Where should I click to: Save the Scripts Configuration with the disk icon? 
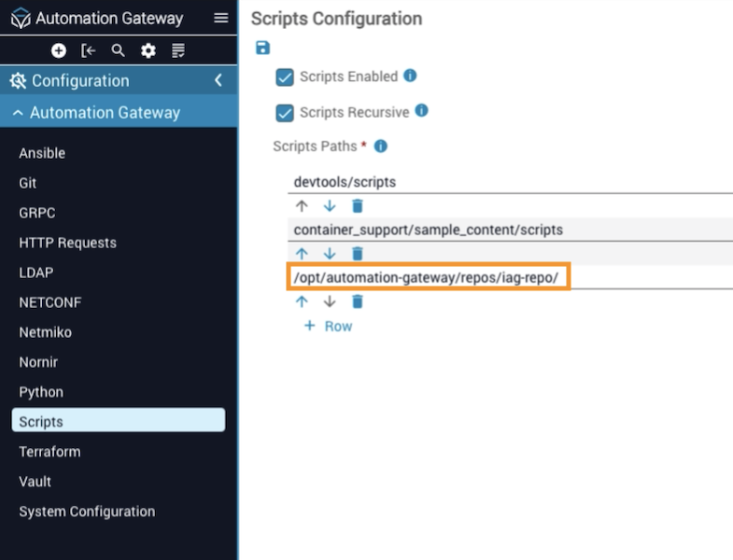click(262, 48)
